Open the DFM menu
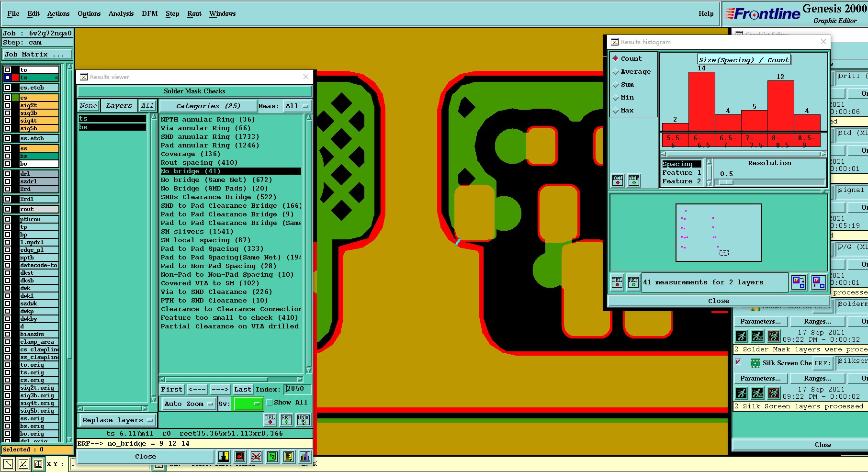Screen dimensions: 868x472 click(150, 13)
